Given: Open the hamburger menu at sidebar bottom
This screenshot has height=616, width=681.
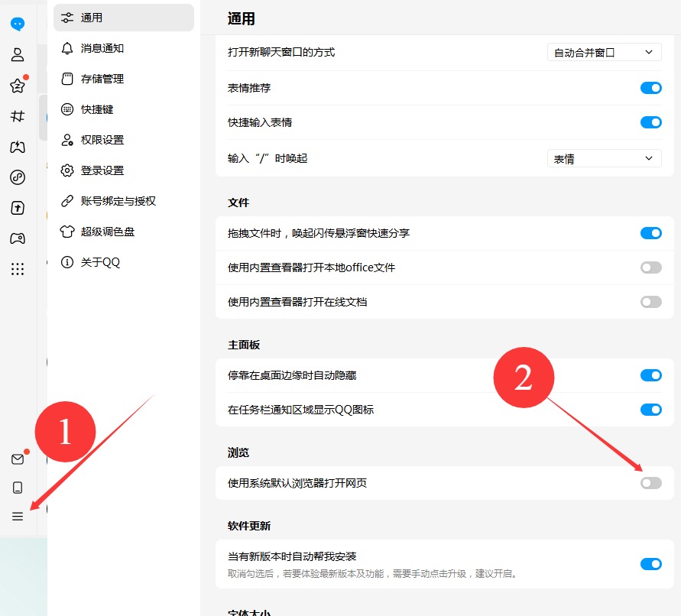Looking at the screenshot, I should tap(18, 517).
